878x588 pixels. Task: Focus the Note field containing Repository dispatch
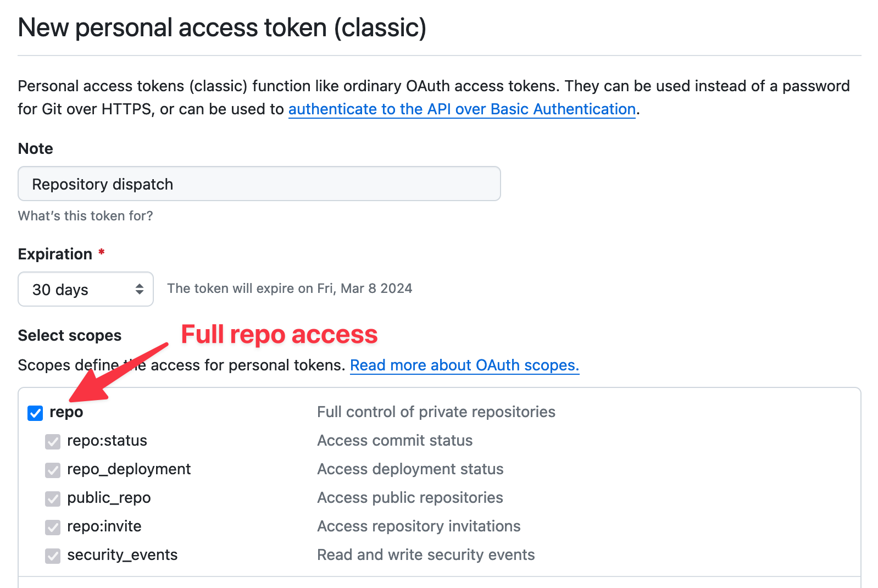(x=259, y=184)
